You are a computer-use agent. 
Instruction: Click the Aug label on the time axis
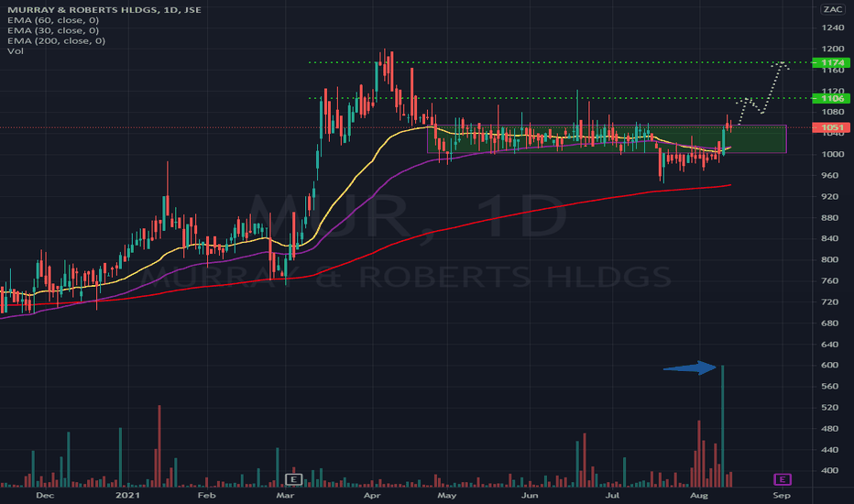pos(699,495)
